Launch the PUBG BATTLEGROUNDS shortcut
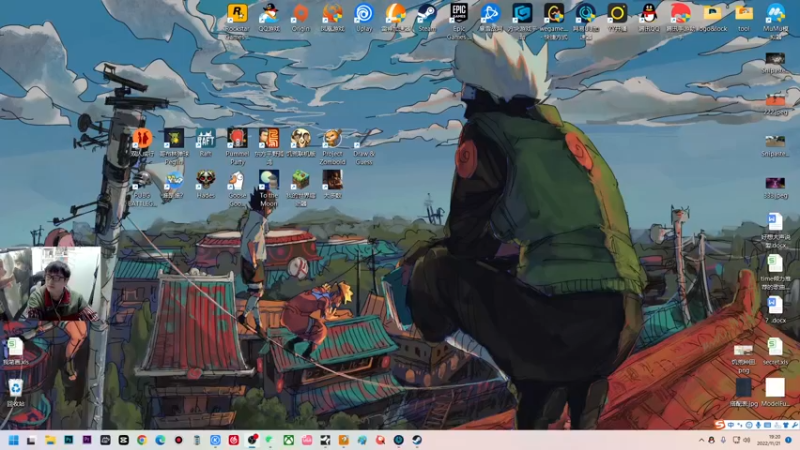This screenshot has height=450, width=800. point(142,188)
